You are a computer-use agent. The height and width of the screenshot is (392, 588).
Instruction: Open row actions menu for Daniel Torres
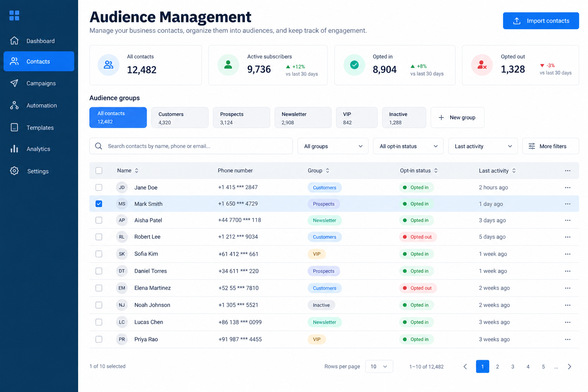pos(567,271)
